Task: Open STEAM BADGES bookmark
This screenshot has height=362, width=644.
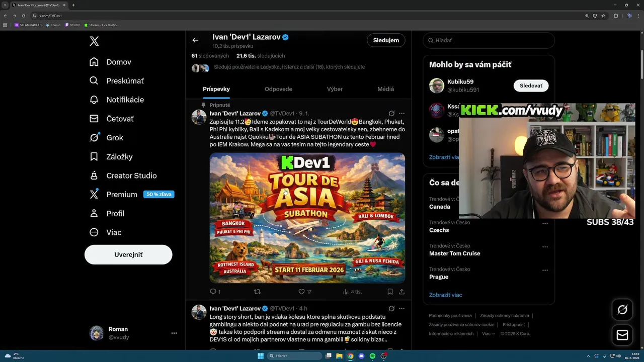Action: (28, 25)
